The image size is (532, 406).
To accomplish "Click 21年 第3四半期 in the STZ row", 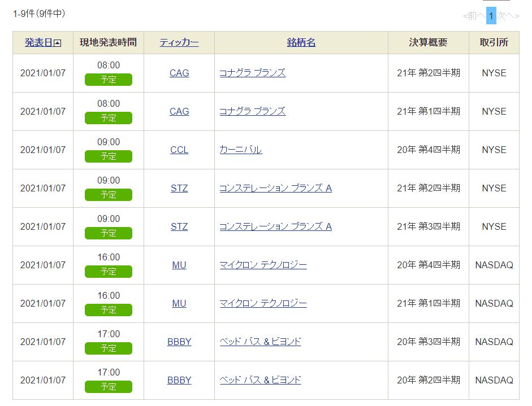I will pyautogui.click(x=429, y=226).
